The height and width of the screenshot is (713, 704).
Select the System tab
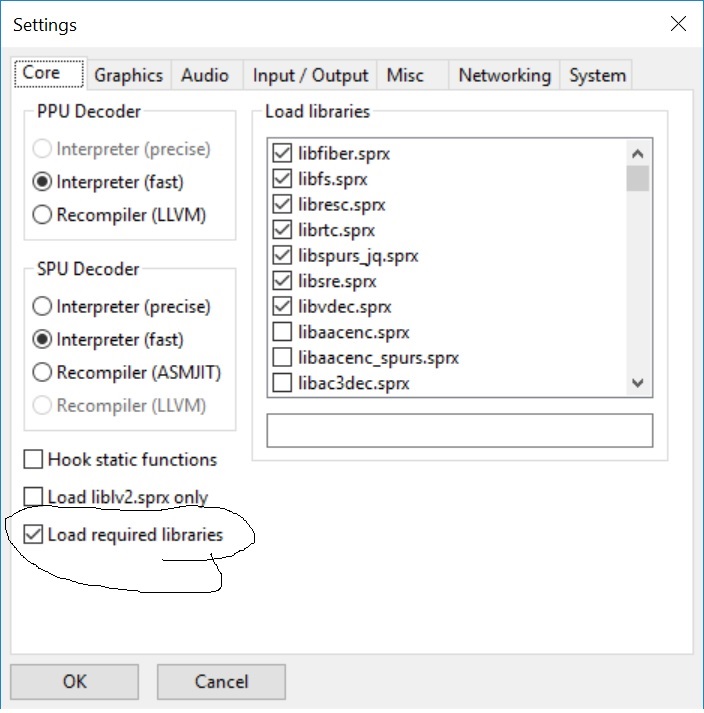click(x=597, y=75)
